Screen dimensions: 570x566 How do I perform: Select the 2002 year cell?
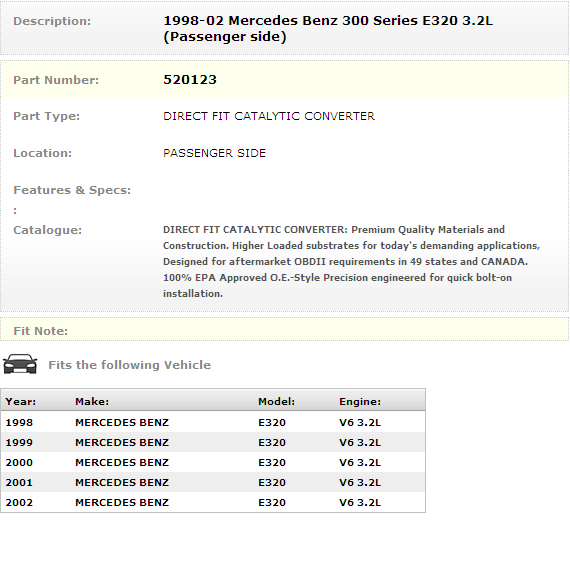pyautogui.click(x=19, y=502)
